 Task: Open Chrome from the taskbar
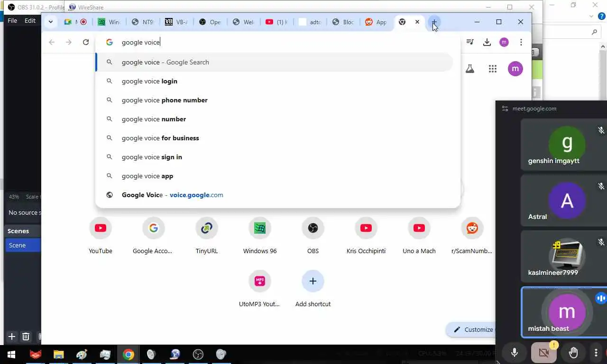[x=128, y=354]
